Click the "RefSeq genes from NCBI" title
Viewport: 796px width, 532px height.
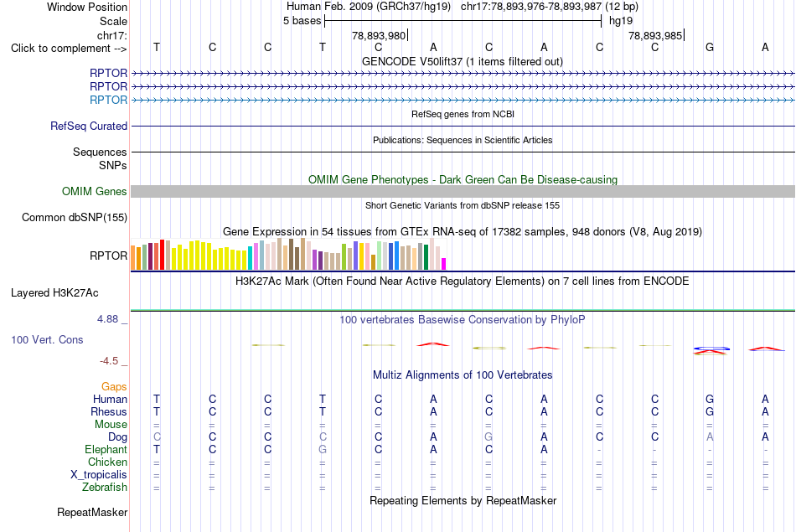(x=463, y=114)
